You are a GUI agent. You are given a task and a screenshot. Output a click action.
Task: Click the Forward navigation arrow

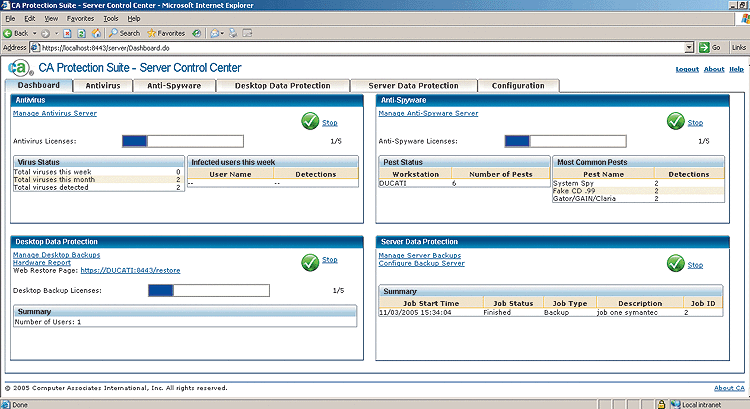45,33
